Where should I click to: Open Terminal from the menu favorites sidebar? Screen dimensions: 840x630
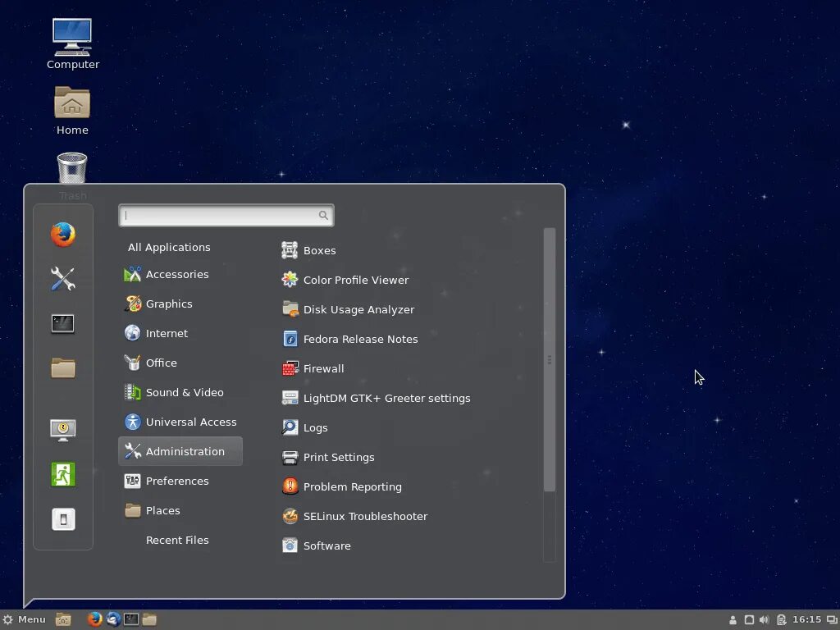tap(62, 323)
